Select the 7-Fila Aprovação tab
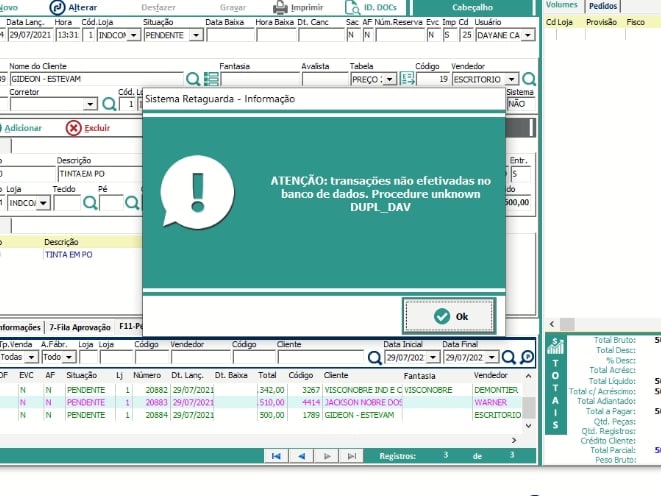Viewport: 661px width, 496px height. (x=80, y=327)
